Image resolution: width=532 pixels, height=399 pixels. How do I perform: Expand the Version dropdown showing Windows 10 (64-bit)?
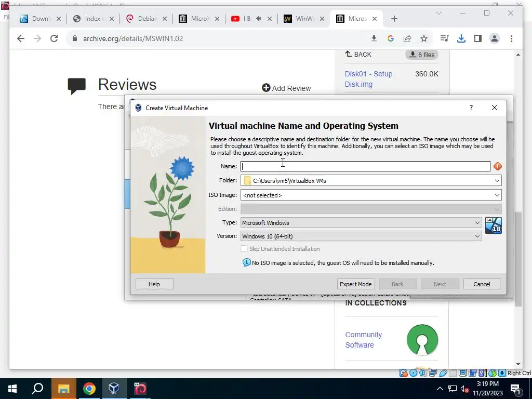tap(361, 236)
